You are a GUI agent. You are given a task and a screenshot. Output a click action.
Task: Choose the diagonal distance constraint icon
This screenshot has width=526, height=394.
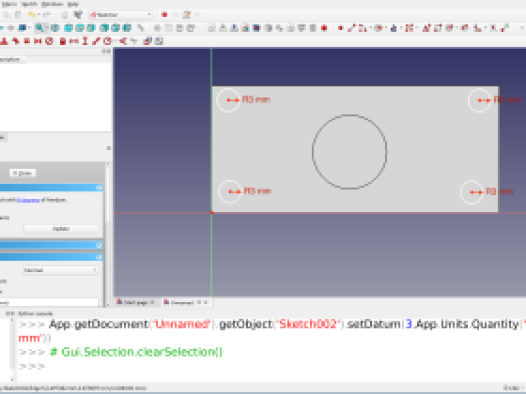[x=96, y=41]
